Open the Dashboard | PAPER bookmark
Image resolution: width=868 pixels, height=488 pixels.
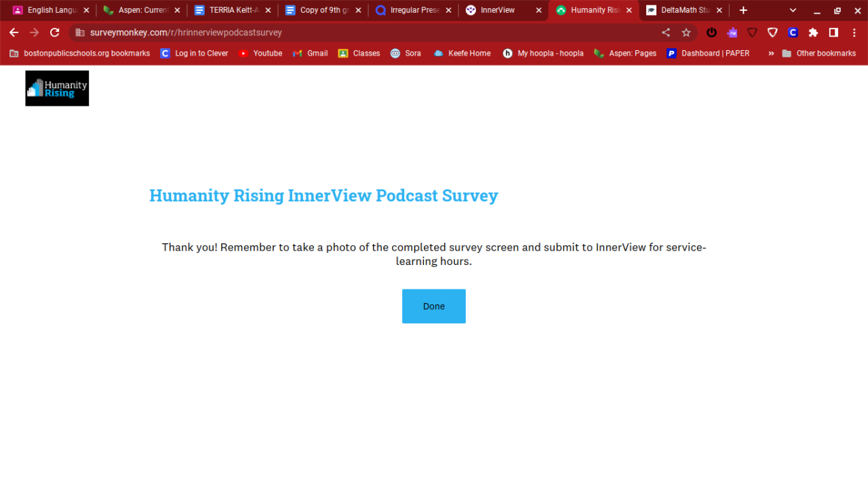tap(708, 53)
